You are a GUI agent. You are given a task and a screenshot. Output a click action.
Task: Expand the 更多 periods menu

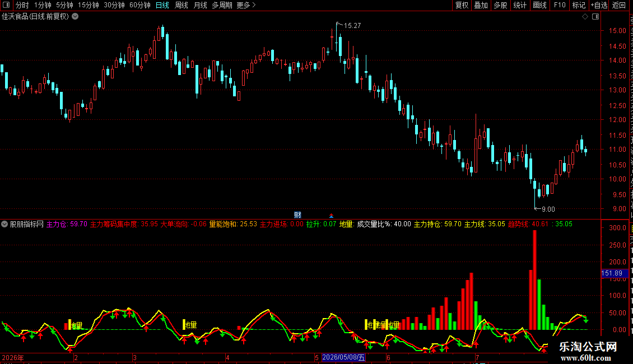(x=246, y=5)
